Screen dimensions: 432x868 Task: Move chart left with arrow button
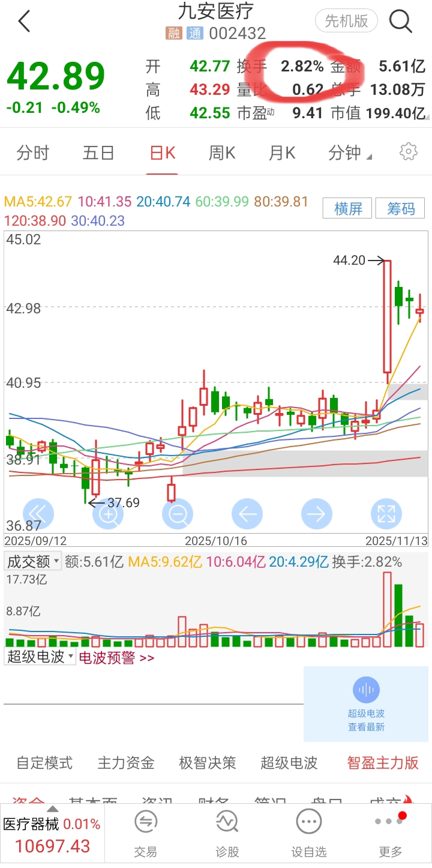[x=247, y=514]
